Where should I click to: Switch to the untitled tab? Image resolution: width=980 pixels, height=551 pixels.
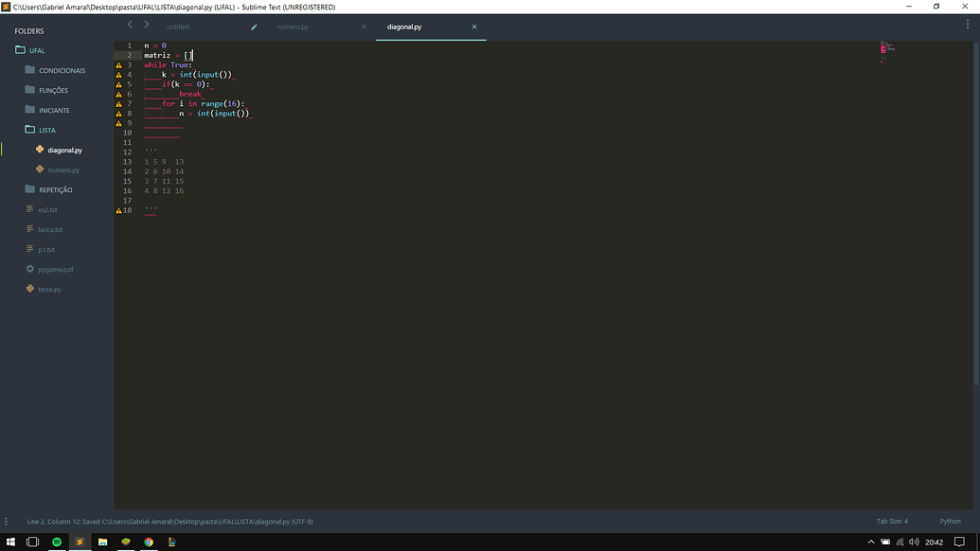[178, 27]
